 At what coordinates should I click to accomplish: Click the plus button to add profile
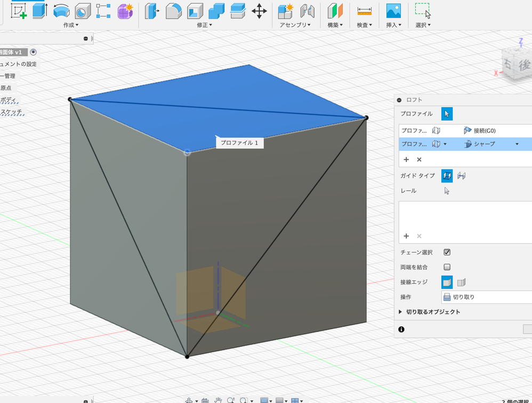(406, 159)
